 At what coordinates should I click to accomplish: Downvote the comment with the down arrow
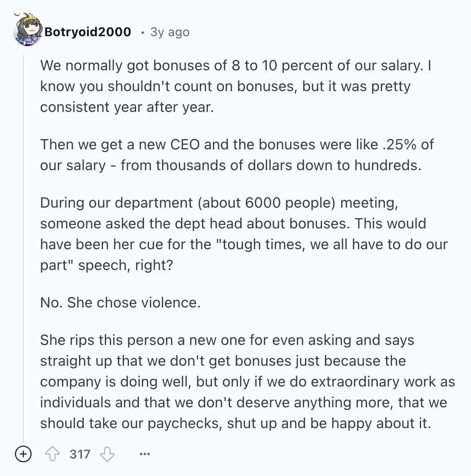click(107, 454)
